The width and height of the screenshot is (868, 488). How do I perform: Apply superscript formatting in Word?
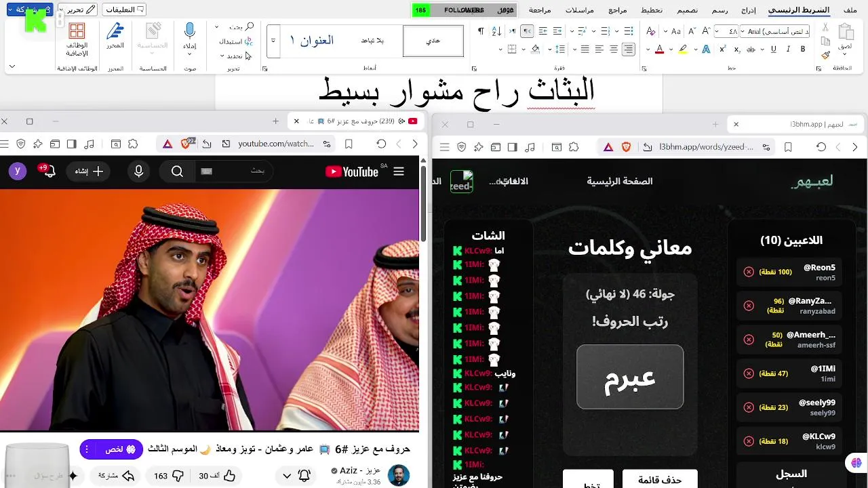point(723,49)
